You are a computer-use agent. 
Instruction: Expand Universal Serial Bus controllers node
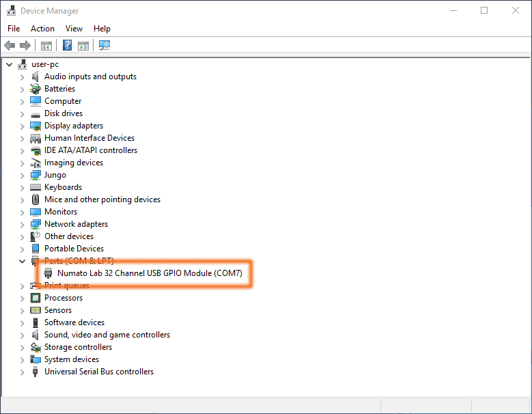tap(22, 372)
